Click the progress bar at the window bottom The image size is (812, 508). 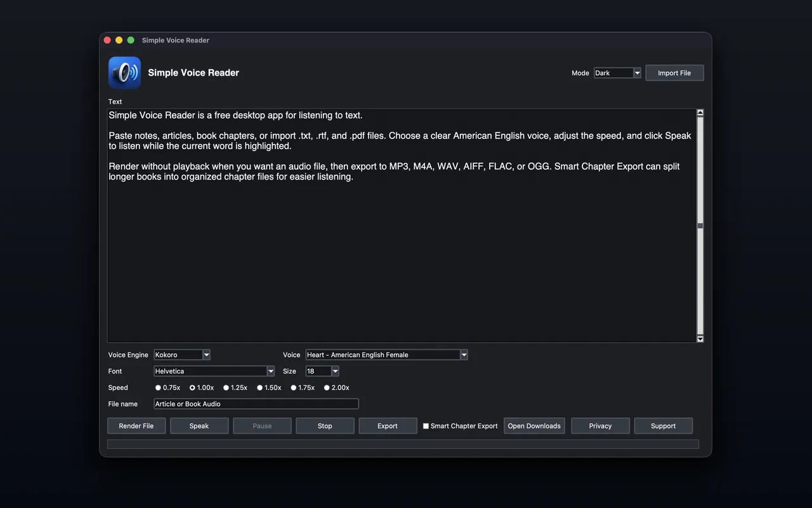point(403,444)
